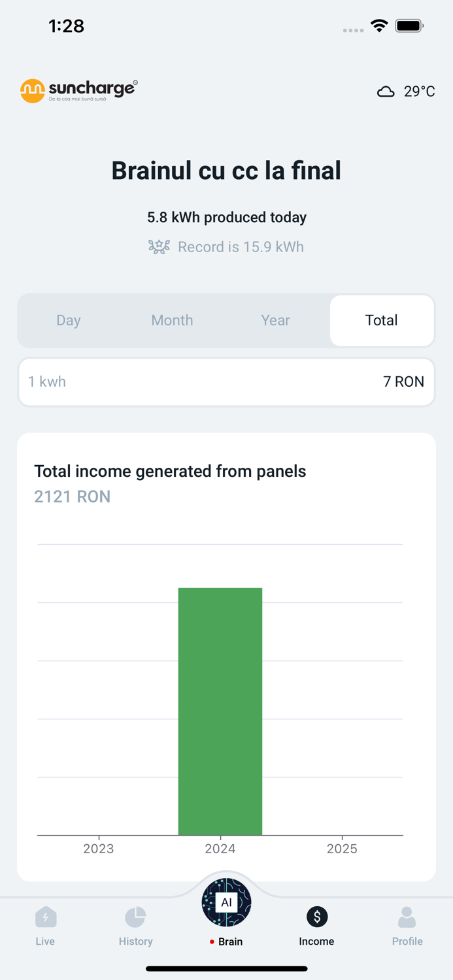Tap the laurel record icon

[159, 247]
